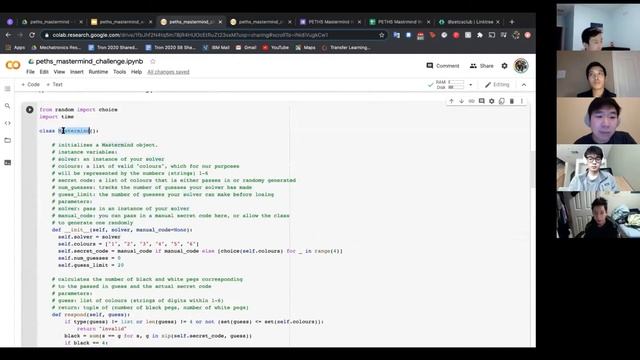Open cell editor settings gear icon
This screenshot has width=640, height=360.
pos(491,101)
